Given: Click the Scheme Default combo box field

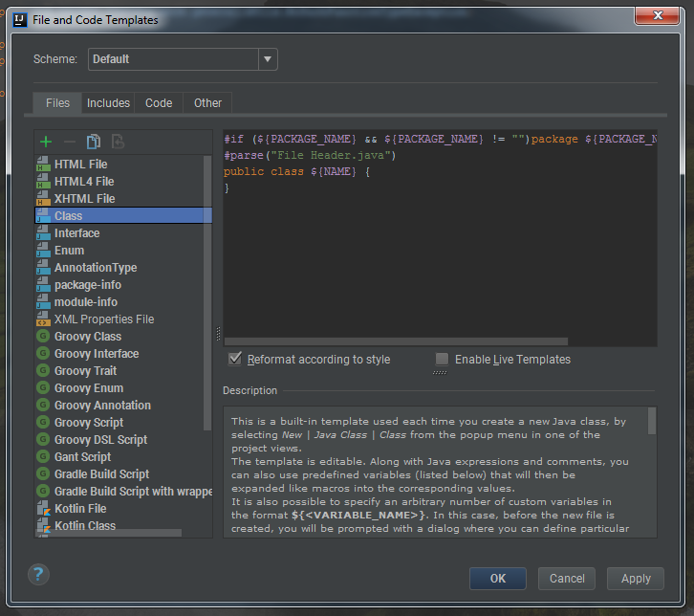Looking at the screenshot, I should pyautogui.click(x=183, y=59).
